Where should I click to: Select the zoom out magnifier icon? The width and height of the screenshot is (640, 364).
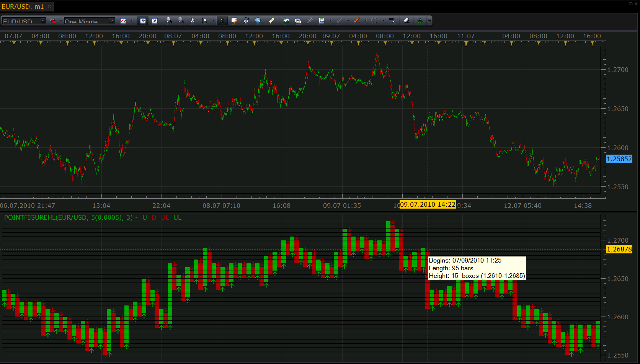coord(181,21)
